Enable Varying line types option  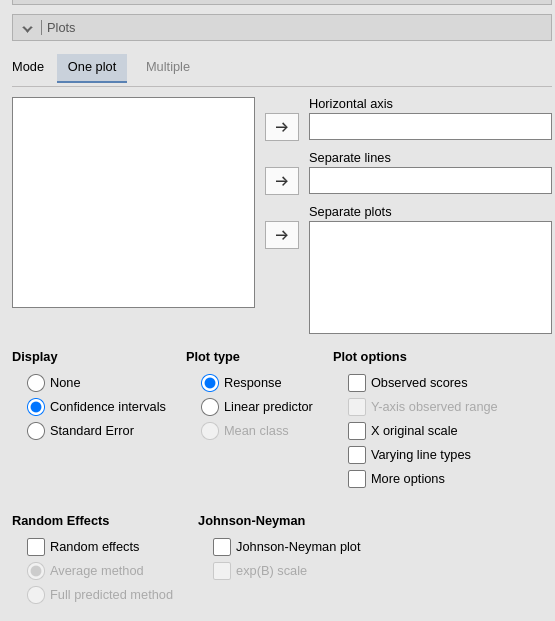[x=357, y=455]
